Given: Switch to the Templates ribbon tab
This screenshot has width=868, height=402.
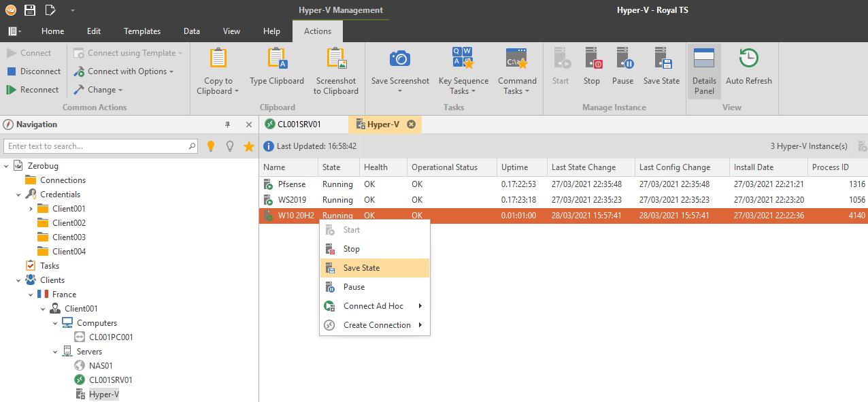Looking at the screenshot, I should (142, 31).
